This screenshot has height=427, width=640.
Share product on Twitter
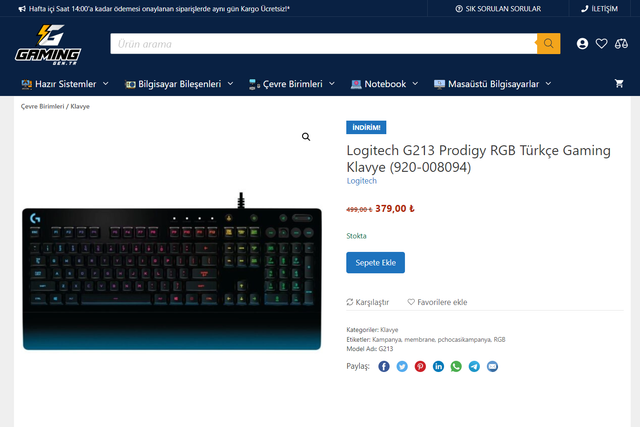point(402,366)
